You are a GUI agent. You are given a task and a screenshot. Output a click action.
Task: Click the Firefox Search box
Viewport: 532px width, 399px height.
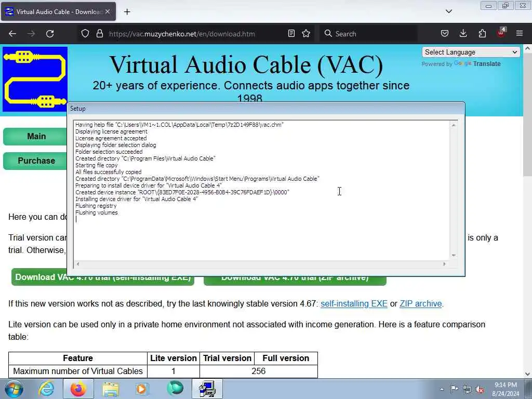pos(368,34)
